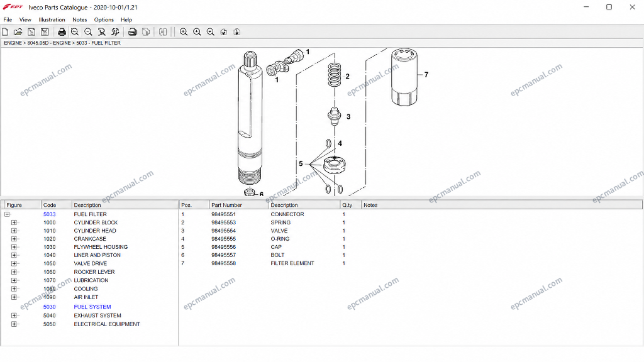Click the first printer icon next to the document icons
Viewport: 644px width, 362px height.
coord(62,32)
